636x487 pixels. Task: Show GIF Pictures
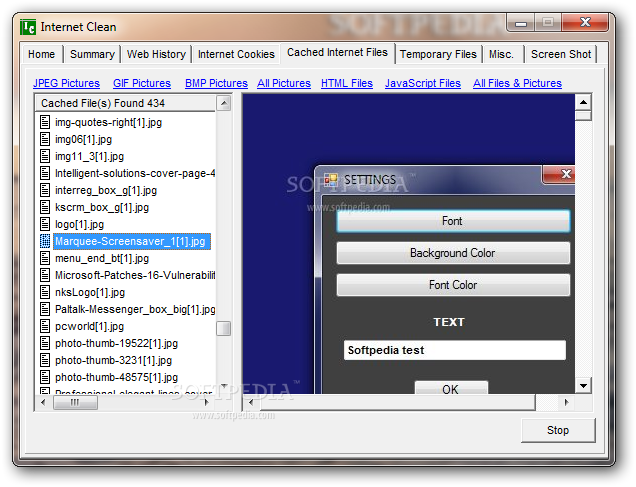(142, 83)
